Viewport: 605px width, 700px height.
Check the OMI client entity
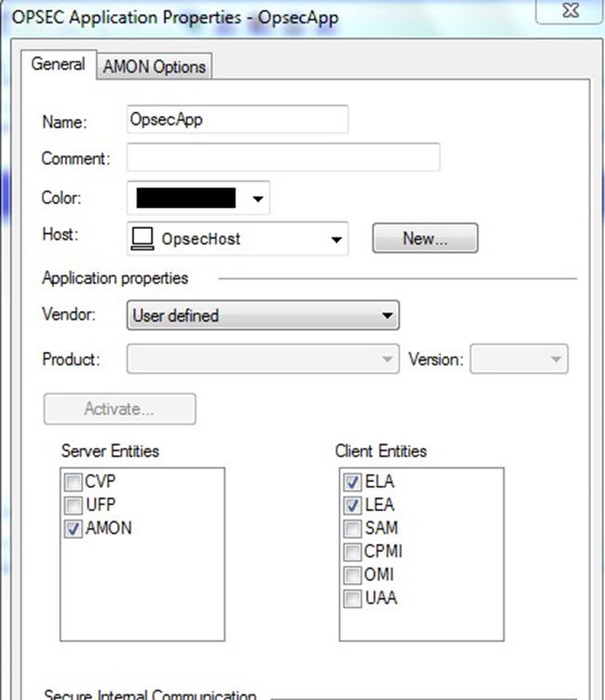coord(352,575)
